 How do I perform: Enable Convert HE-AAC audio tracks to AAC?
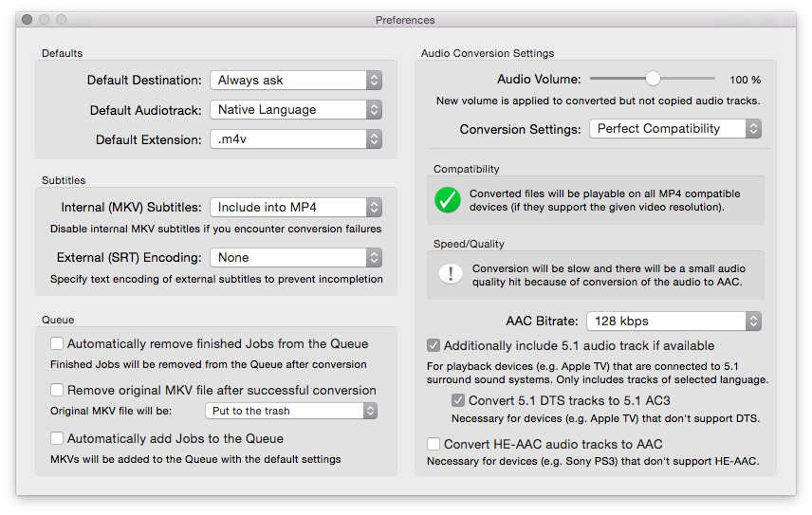434,444
